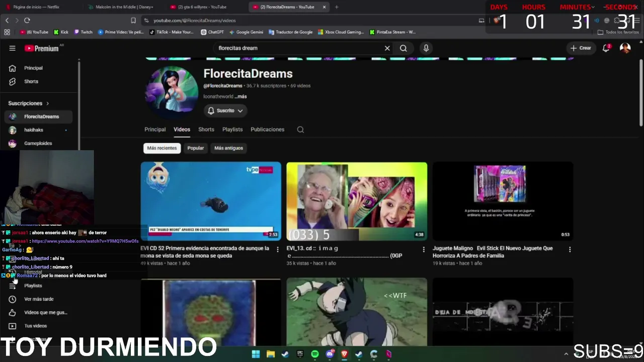Bookmark this page in address bar
The image size is (644, 362).
point(133,21)
